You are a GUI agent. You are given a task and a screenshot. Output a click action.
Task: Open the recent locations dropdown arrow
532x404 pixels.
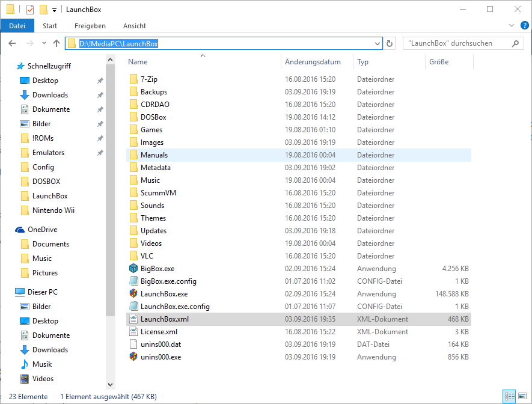(44, 43)
